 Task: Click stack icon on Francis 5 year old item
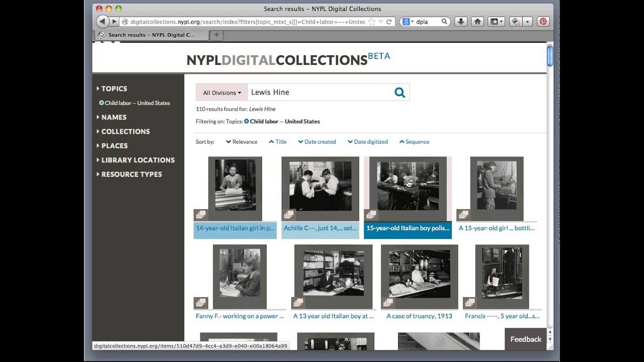click(x=470, y=303)
